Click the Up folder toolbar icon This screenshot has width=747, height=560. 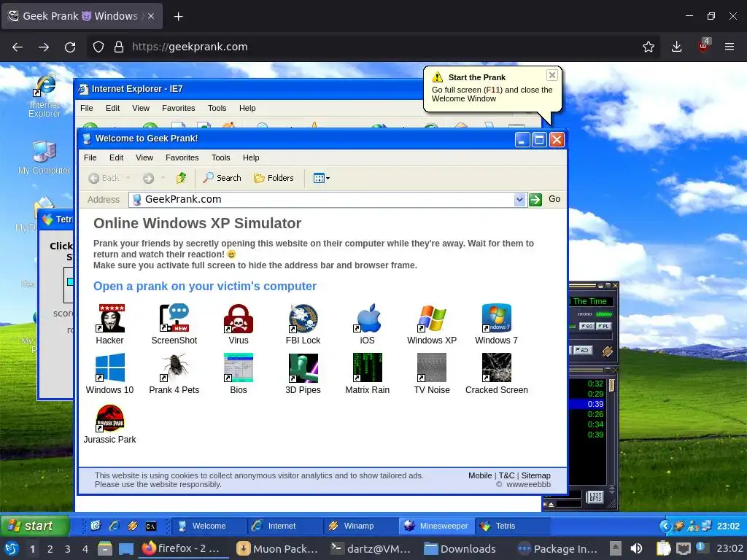point(181,178)
